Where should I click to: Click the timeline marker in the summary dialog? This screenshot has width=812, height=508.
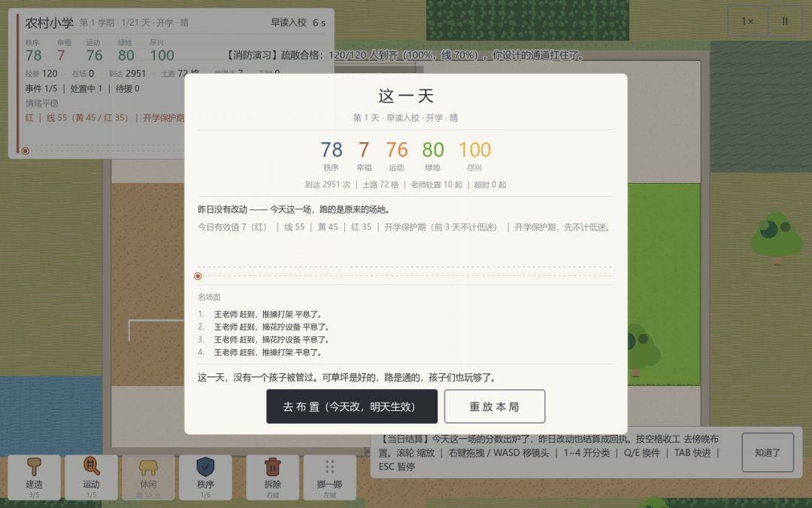click(198, 276)
